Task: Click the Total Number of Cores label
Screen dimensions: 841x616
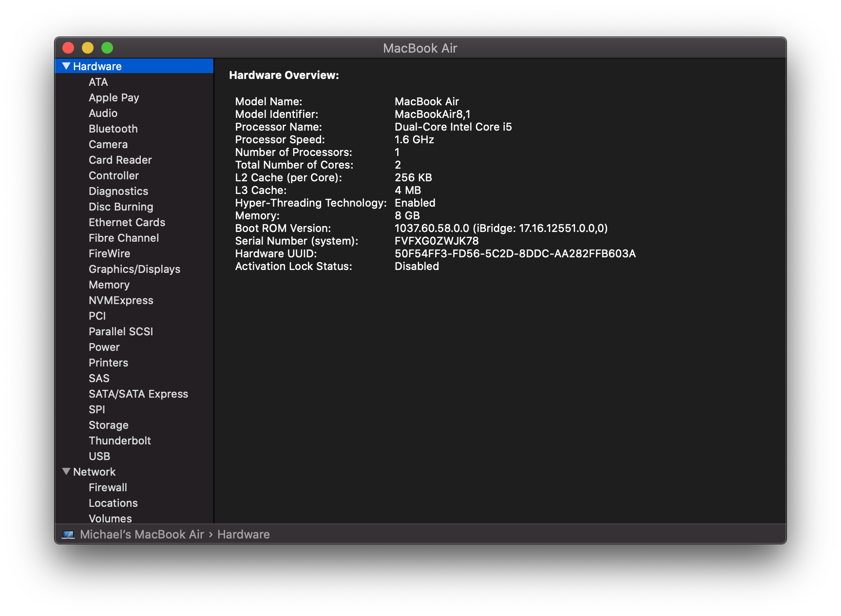Action: (x=294, y=165)
